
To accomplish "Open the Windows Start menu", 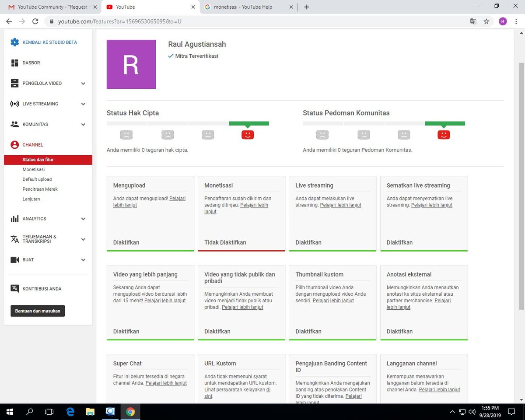I will pos(9,412).
